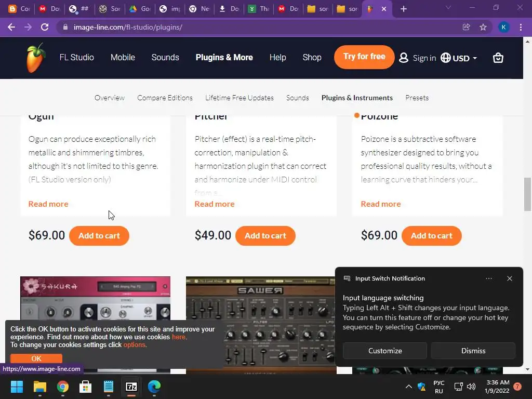Click the Sign in user icon
The image size is (532, 399).
pos(403,58)
